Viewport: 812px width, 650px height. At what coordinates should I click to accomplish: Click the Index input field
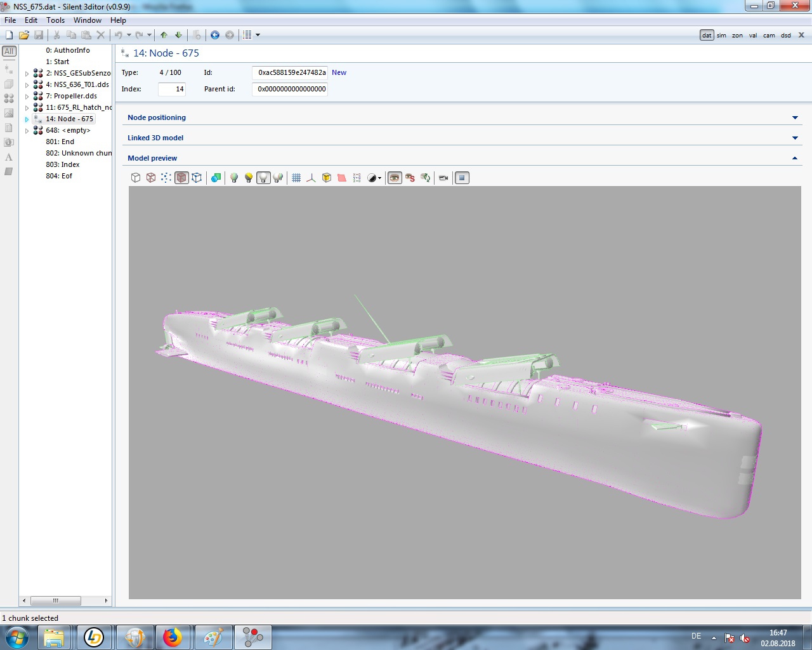tap(172, 89)
